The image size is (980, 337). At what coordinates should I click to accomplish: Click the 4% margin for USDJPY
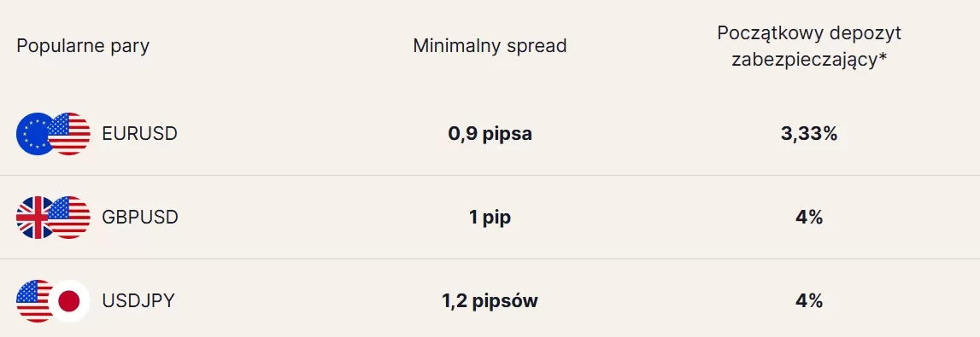coord(809,301)
